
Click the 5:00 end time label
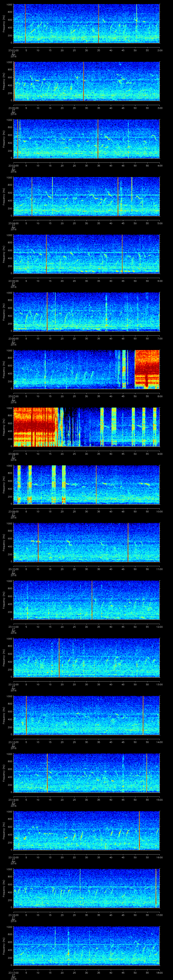click(x=160, y=223)
